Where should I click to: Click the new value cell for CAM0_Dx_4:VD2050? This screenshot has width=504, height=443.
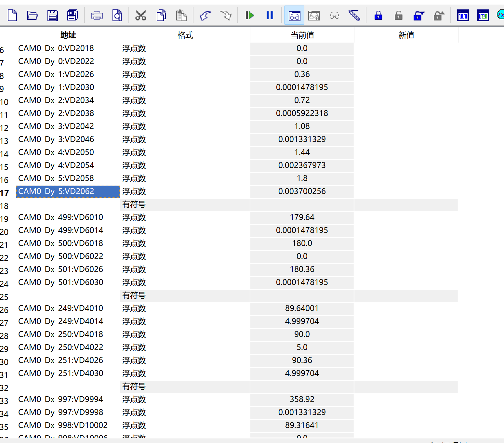click(x=406, y=152)
